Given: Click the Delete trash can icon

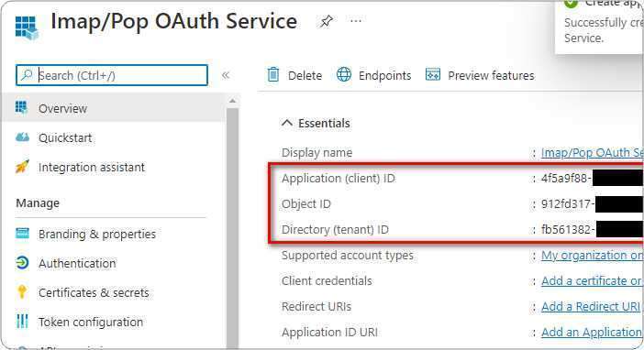Looking at the screenshot, I should [273, 75].
